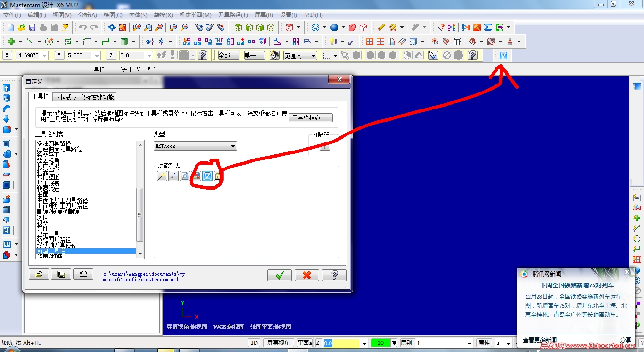This screenshot has height=352, width=644.
Task: Click the 单一... selection button
Action: [255, 56]
